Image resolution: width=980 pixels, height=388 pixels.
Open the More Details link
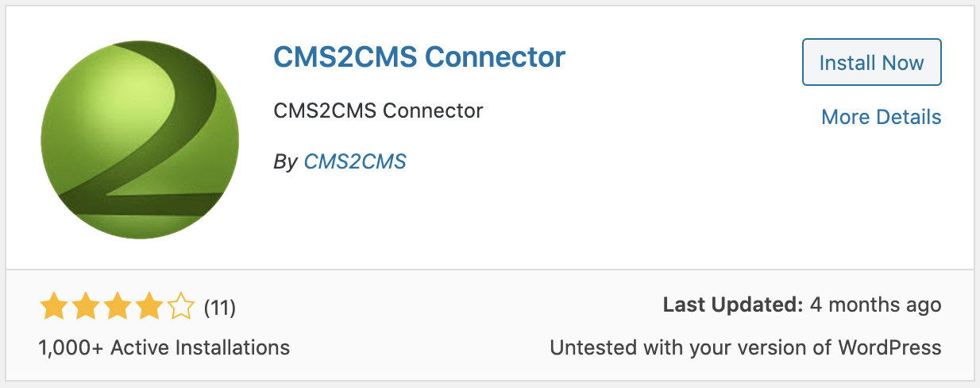pyautogui.click(x=881, y=117)
